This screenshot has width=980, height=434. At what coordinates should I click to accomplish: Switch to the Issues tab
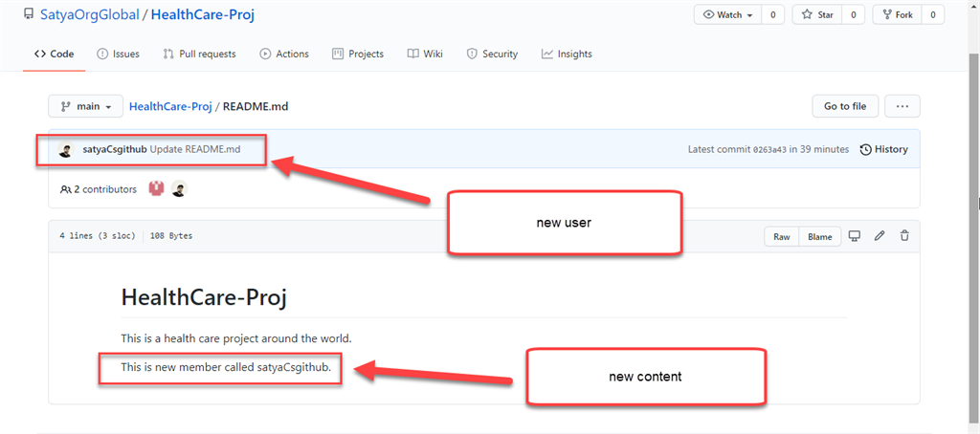pyautogui.click(x=118, y=54)
